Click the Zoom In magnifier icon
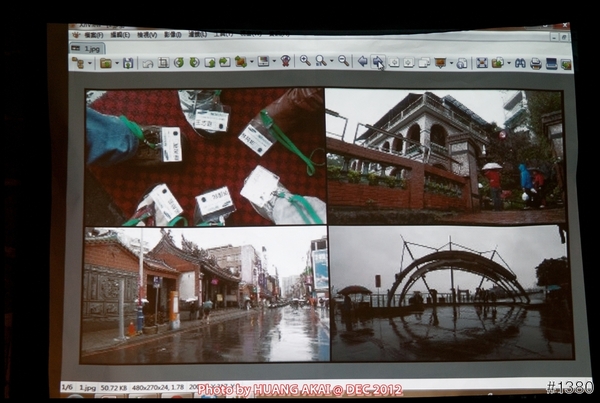 [305, 61]
